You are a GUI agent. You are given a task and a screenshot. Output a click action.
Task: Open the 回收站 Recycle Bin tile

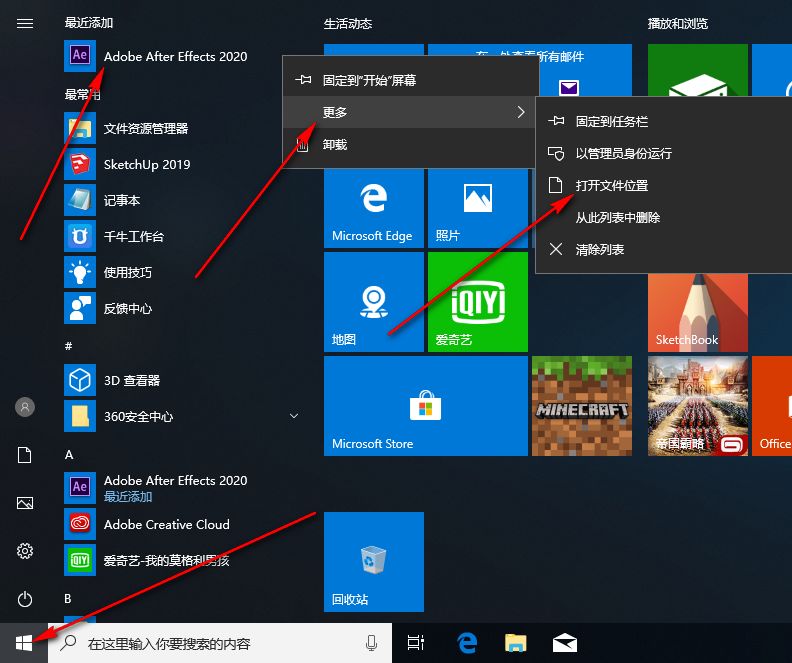coord(374,562)
